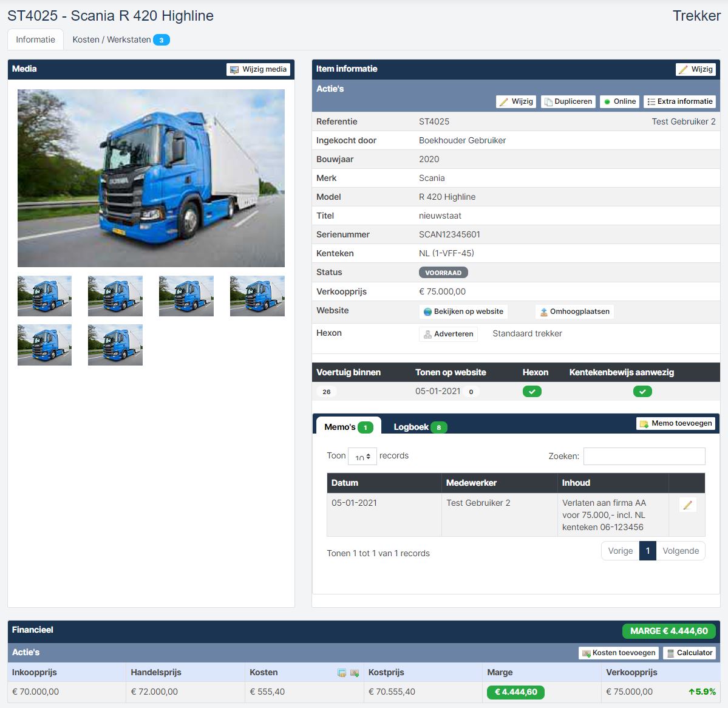
Task: Click the Handelsprijs value € 72.000,00
Action: click(x=154, y=692)
